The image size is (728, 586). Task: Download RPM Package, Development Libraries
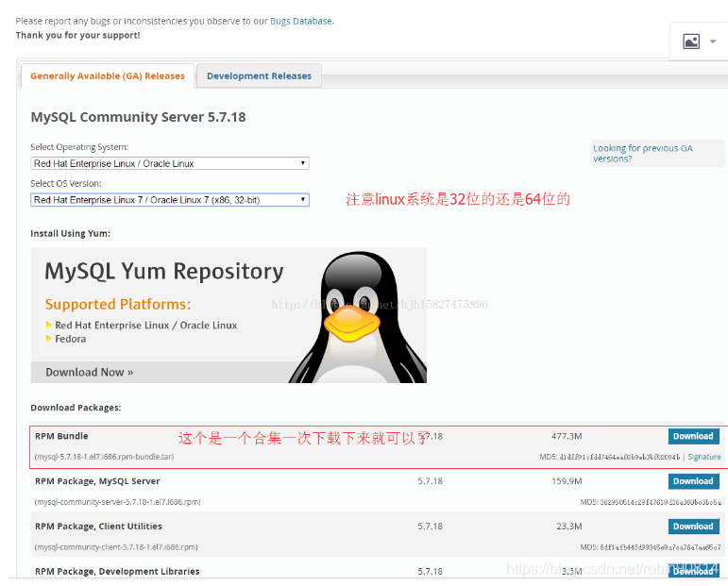pos(694,571)
